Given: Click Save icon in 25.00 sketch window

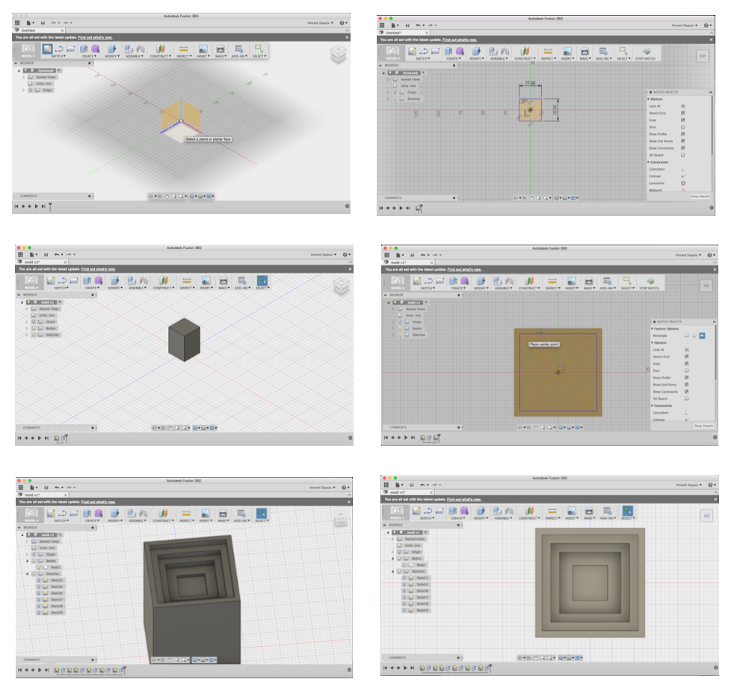Looking at the screenshot, I should (407, 25).
